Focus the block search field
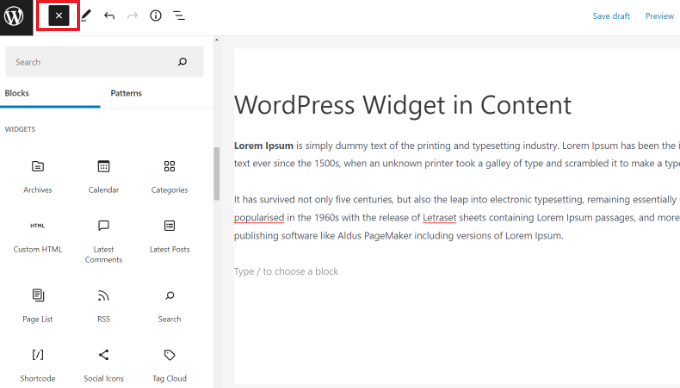 coord(105,62)
